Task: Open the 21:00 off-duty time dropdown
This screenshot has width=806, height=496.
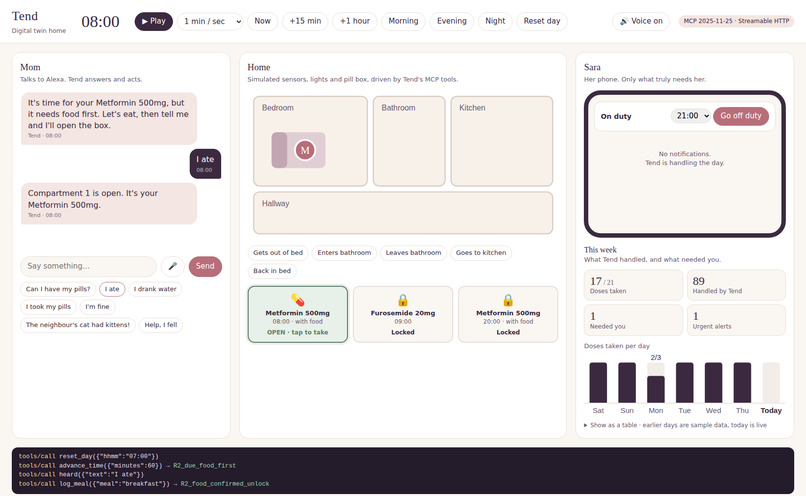Action: (690, 116)
